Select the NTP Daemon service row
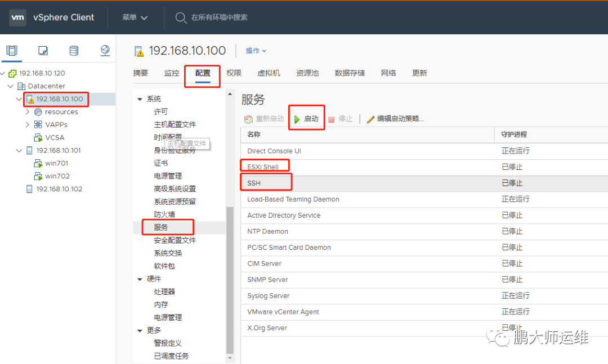608x364 pixels. [x=424, y=231]
